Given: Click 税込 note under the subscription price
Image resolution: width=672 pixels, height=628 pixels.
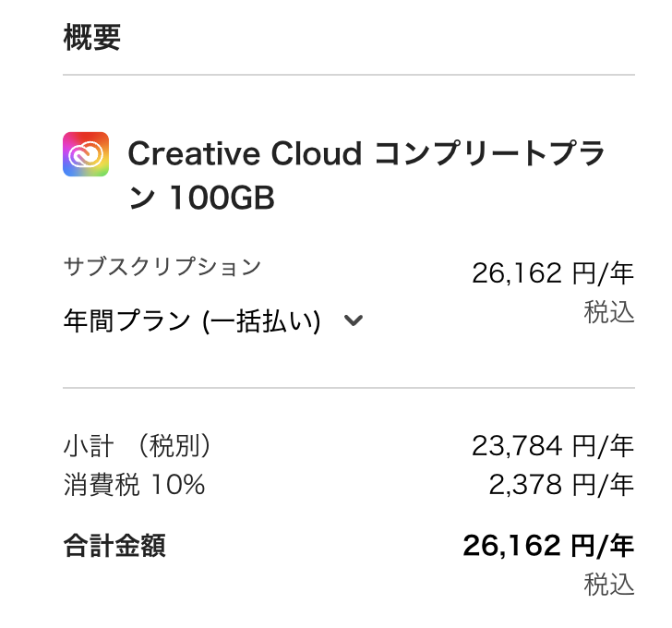Looking at the screenshot, I should click(609, 312).
